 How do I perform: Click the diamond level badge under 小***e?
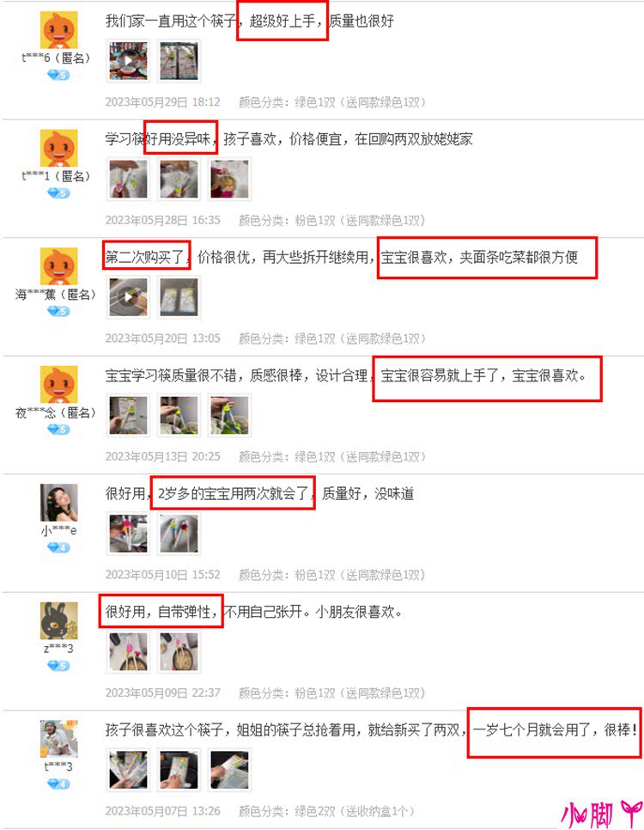(58, 547)
